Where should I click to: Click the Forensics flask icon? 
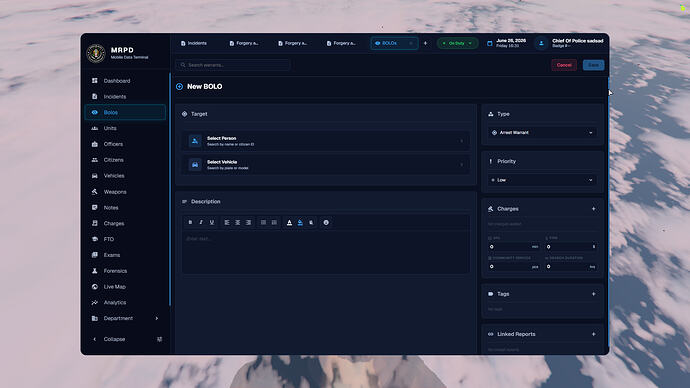[x=95, y=271]
